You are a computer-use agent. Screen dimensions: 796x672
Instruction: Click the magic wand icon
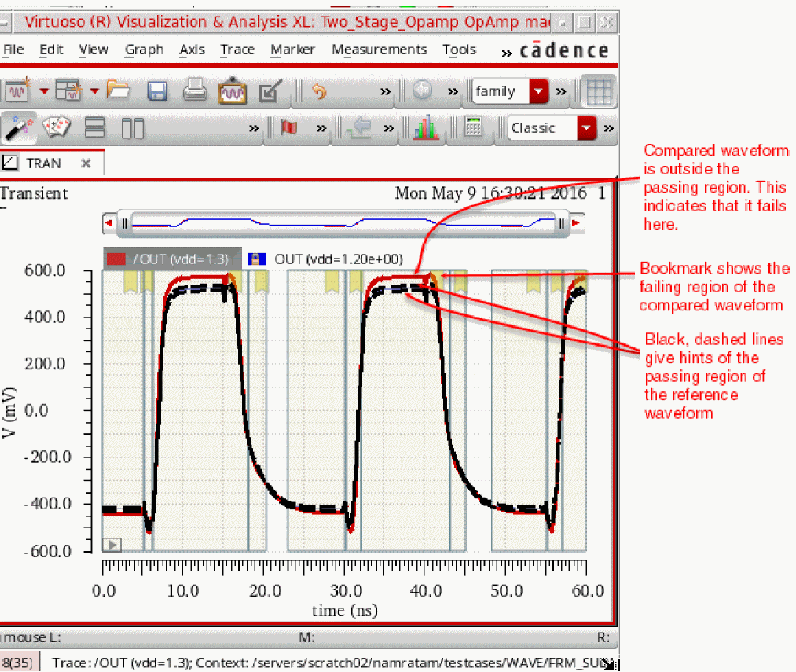pyautogui.click(x=18, y=127)
